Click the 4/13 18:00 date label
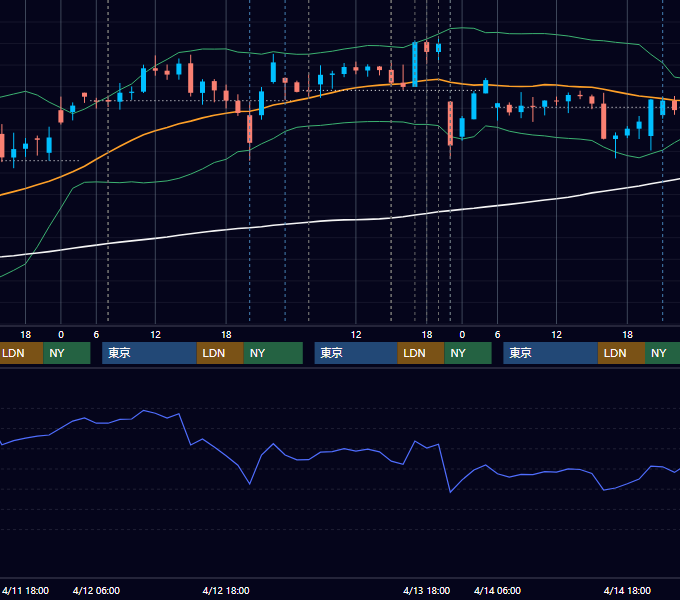Screen dimensions: 680x600 tap(427, 590)
